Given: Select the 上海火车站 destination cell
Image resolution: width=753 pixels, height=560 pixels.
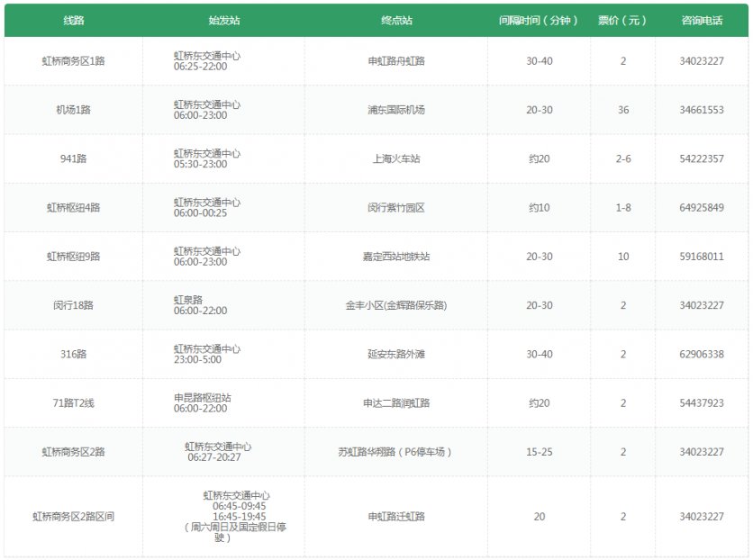Looking at the screenshot, I should pos(395,158).
